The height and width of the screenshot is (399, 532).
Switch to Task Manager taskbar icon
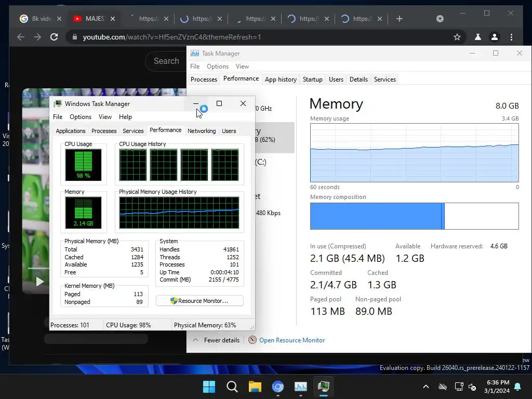(x=301, y=387)
